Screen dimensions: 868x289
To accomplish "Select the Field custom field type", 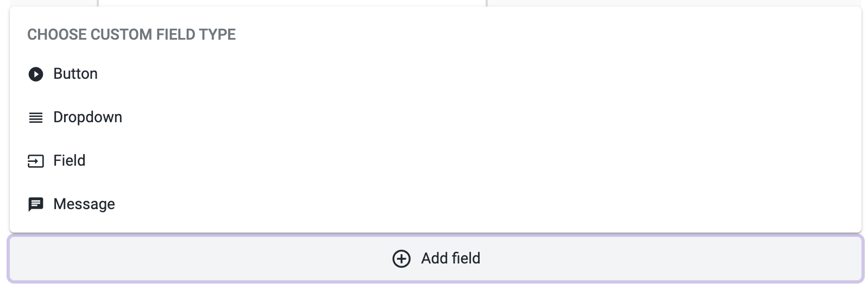I will [x=436, y=161].
